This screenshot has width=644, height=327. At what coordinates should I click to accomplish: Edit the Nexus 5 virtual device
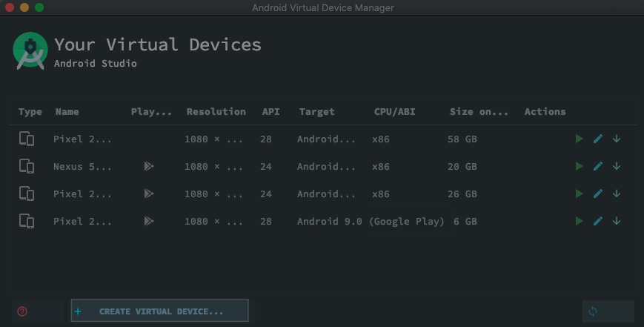point(598,166)
